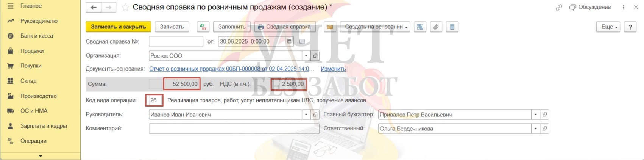Expand the Организация dropdown list

click(307, 56)
